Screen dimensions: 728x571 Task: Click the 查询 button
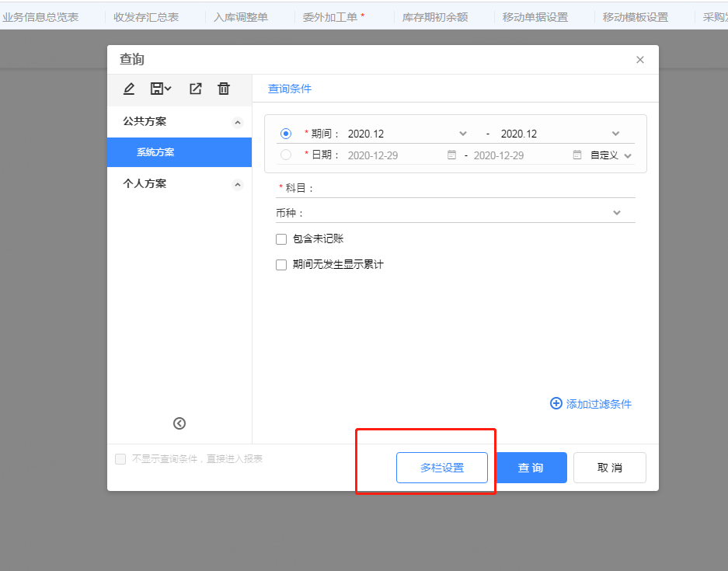click(x=531, y=468)
